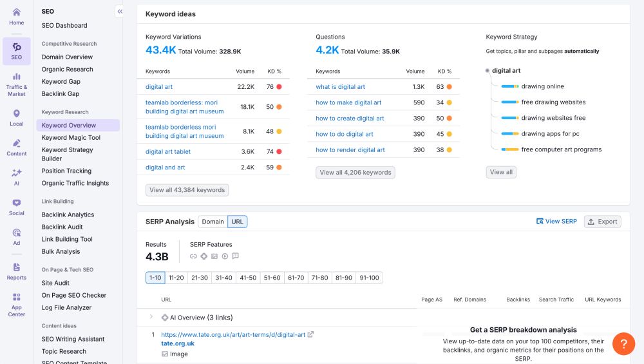Click the Image icon under tate.org.uk
Viewport: 644px width, 364px height.
165,354
